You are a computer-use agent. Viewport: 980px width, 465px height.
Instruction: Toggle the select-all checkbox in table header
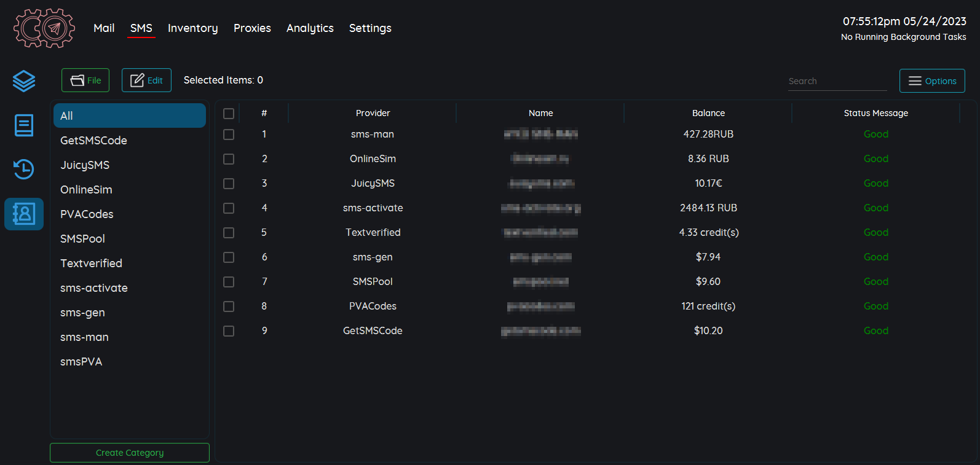coord(229,114)
